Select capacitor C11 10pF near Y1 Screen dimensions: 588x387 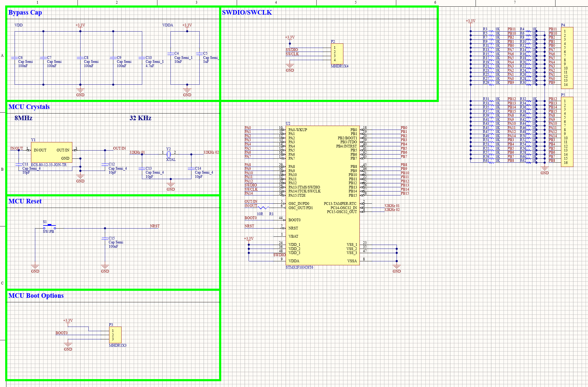[x=19, y=165]
